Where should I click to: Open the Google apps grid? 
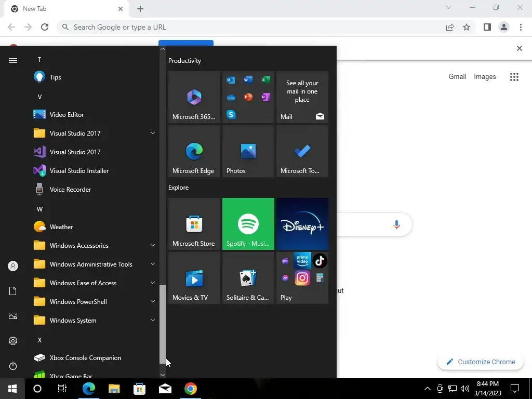coord(514,77)
